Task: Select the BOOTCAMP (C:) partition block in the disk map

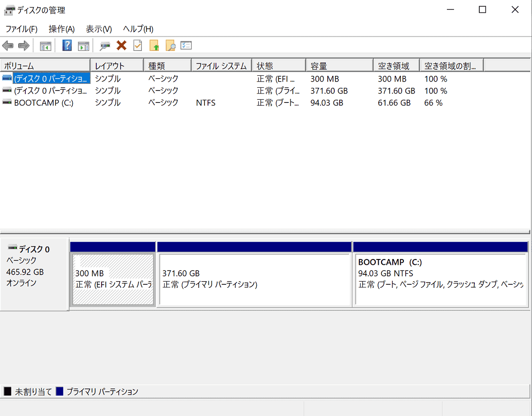Action: tap(441, 279)
